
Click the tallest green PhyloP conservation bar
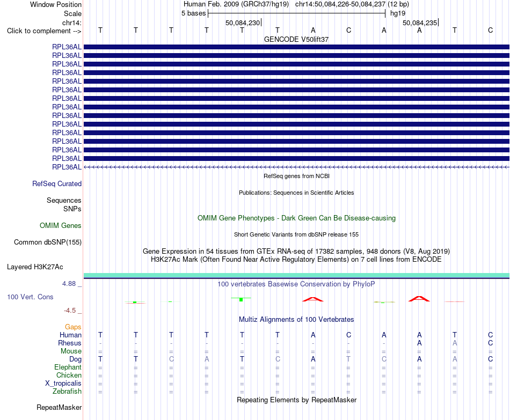[x=241, y=299]
